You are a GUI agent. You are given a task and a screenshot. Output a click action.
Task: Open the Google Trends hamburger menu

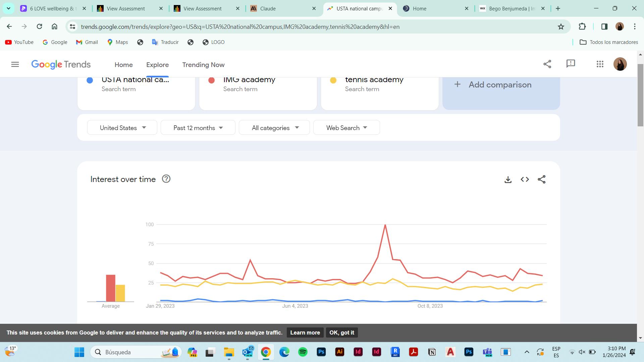[15, 64]
